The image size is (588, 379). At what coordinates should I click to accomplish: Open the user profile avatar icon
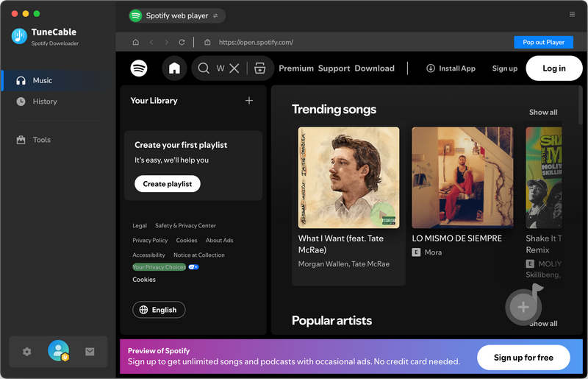[59, 351]
